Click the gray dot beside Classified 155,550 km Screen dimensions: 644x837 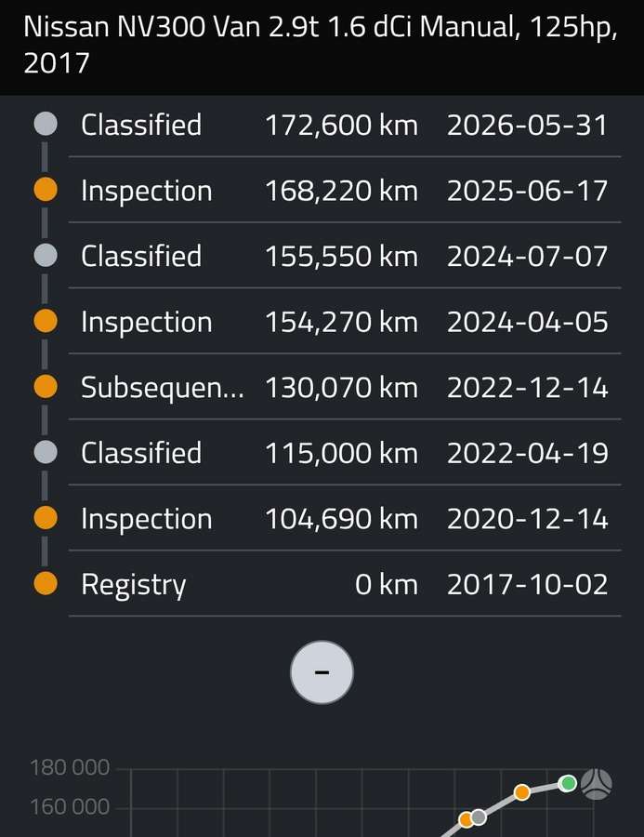click(46, 255)
